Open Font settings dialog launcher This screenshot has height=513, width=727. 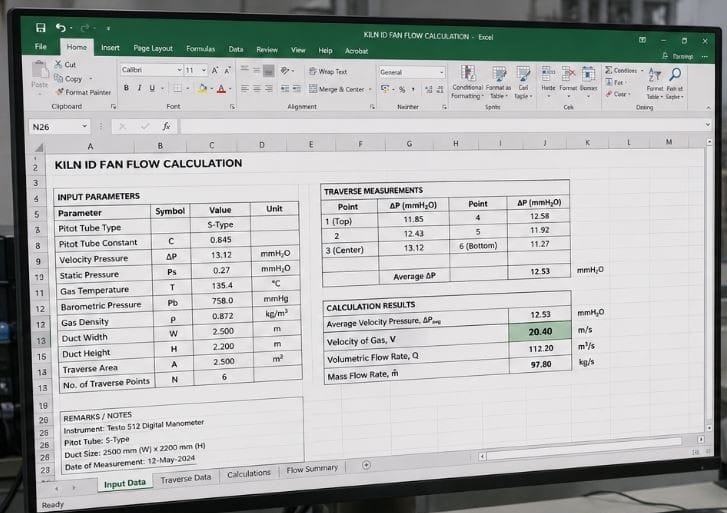[232, 107]
